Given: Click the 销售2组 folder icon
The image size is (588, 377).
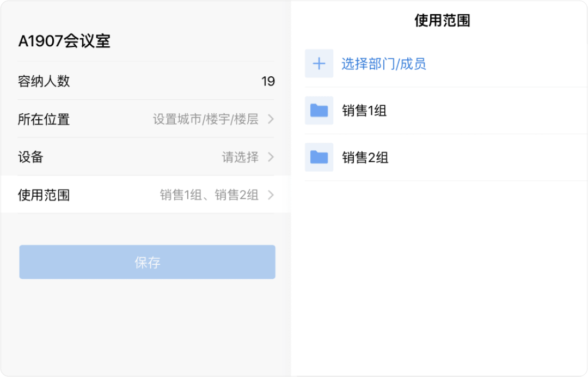Looking at the screenshot, I should (319, 157).
